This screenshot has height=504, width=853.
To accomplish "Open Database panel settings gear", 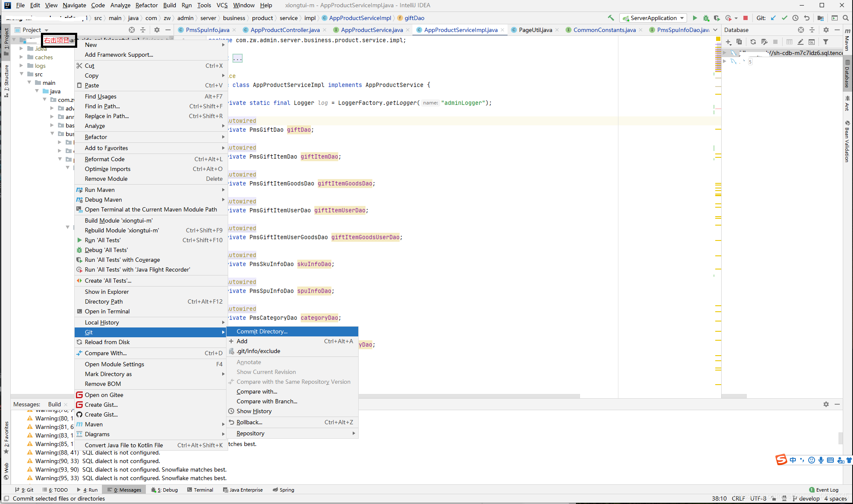I will pyautogui.click(x=826, y=30).
